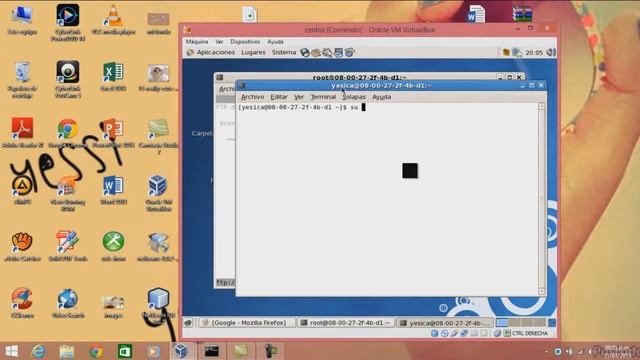Open the Máquina menu in VirtualBox
This screenshot has height=360, width=640.
point(197,42)
